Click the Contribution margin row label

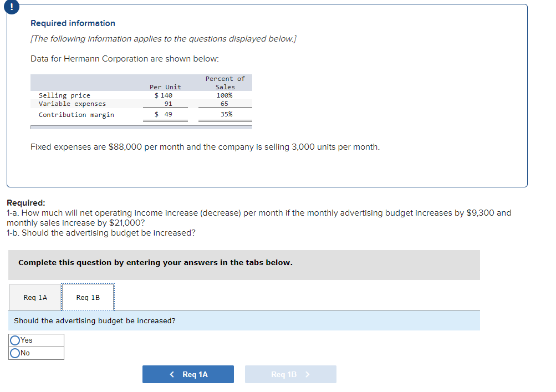[76, 115]
